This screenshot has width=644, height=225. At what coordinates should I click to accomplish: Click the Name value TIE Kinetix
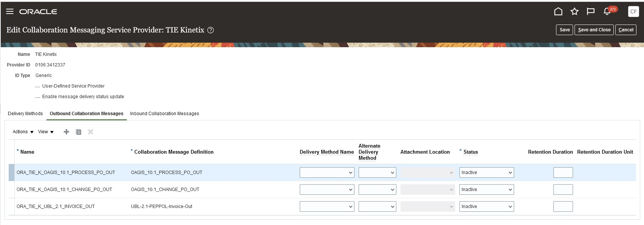pos(46,54)
